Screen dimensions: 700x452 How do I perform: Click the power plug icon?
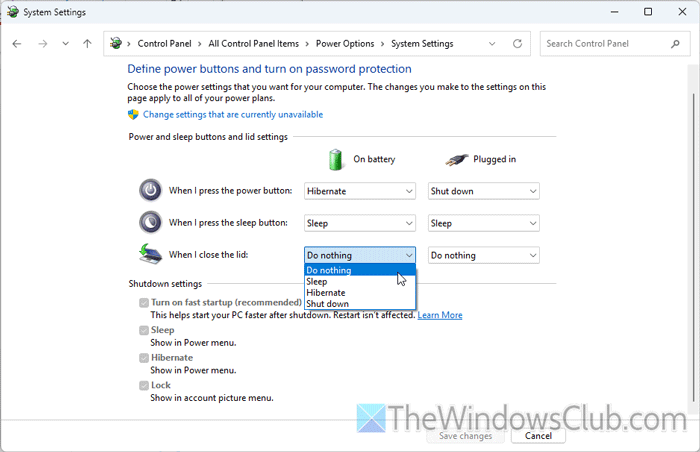[x=457, y=159]
